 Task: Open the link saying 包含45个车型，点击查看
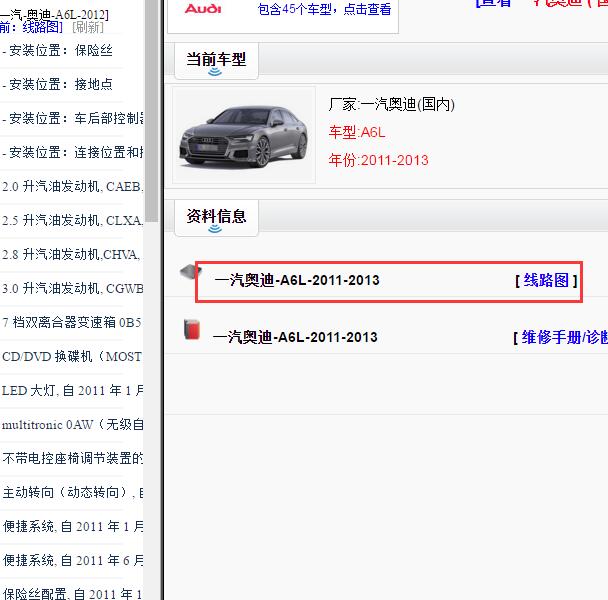[324, 9]
